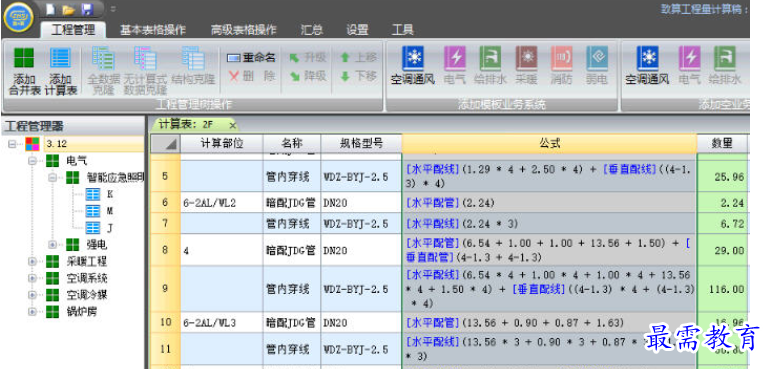Expand the 空调冷媒 tree node
This screenshot has width=768, height=369.
32,295
